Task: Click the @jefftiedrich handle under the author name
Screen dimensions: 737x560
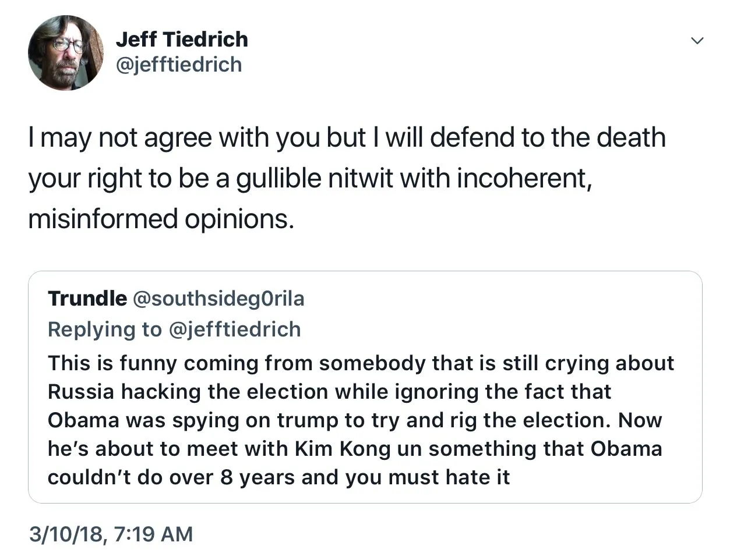Action: pyautogui.click(x=179, y=64)
